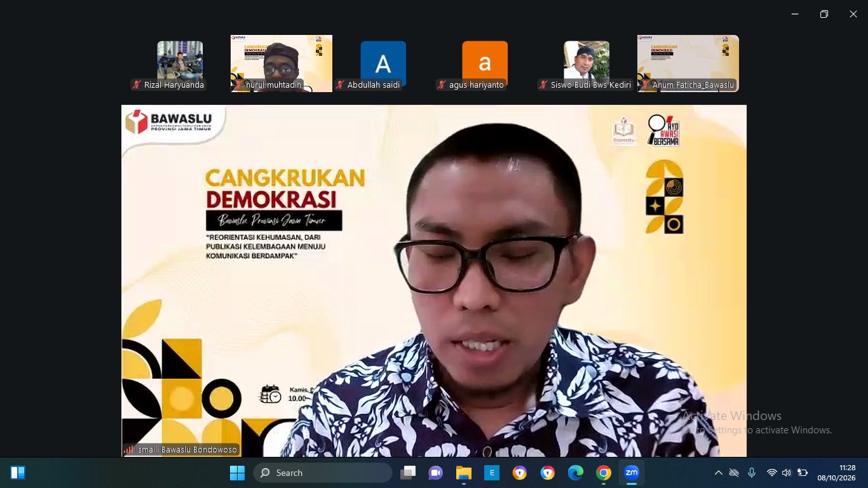Viewport: 868px width, 488px height.
Task: Open OneDrive cloud tray icon
Action: (734, 473)
